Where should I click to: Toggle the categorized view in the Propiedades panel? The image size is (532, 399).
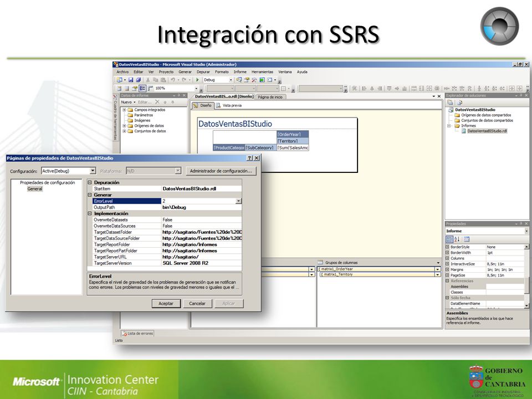pos(449,239)
